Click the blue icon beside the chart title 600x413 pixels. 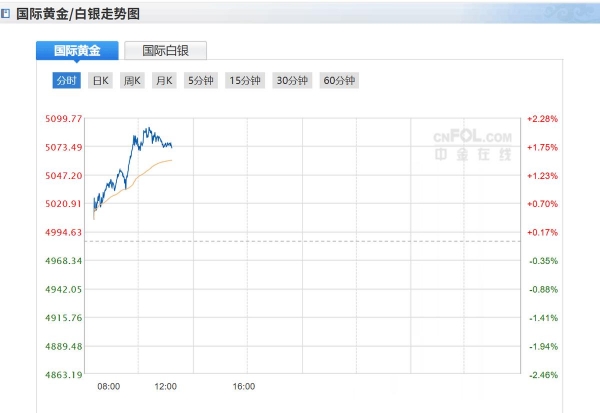[x=7, y=14]
